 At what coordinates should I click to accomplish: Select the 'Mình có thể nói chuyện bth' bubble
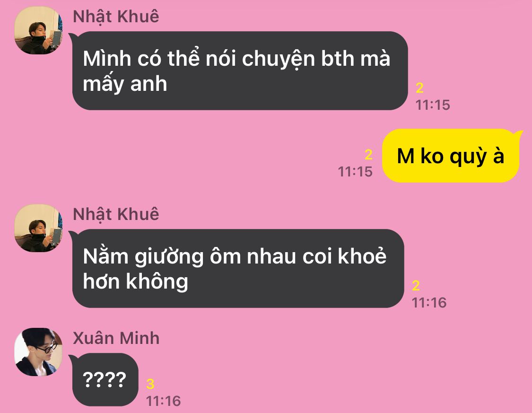[x=240, y=70]
